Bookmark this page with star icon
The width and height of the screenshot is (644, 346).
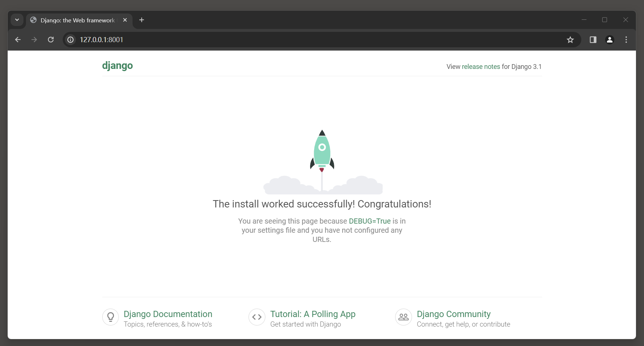click(570, 40)
